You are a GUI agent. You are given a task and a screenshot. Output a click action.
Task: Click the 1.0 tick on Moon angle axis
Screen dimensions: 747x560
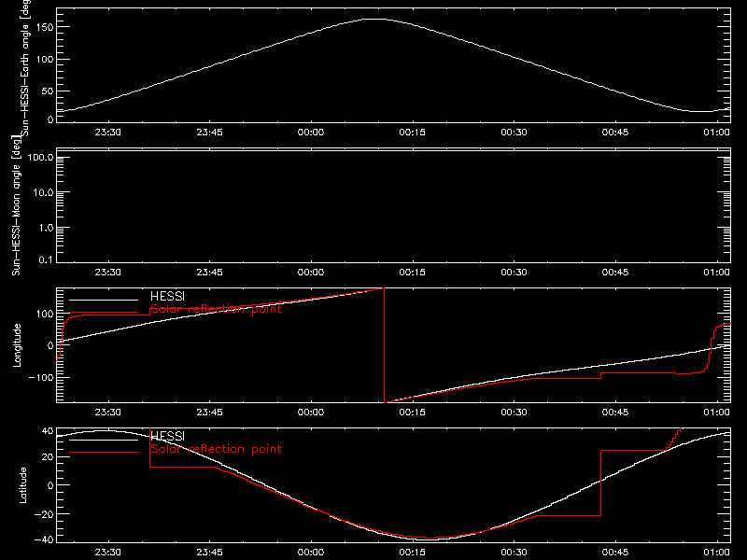[x=46, y=228]
